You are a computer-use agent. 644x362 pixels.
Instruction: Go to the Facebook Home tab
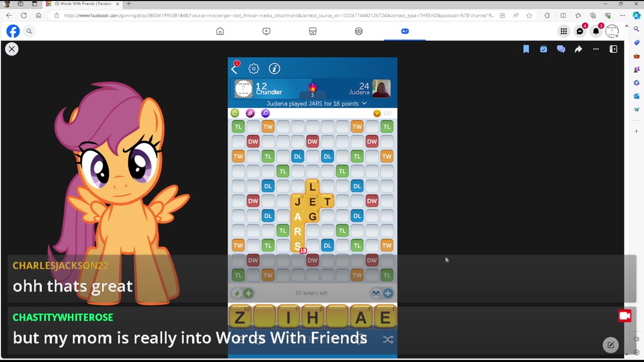click(220, 31)
